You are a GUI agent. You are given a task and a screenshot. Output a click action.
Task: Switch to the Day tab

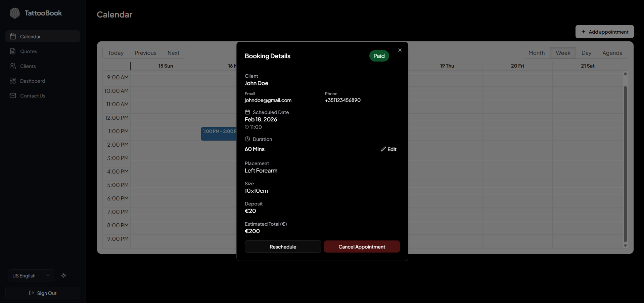tap(587, 52)
